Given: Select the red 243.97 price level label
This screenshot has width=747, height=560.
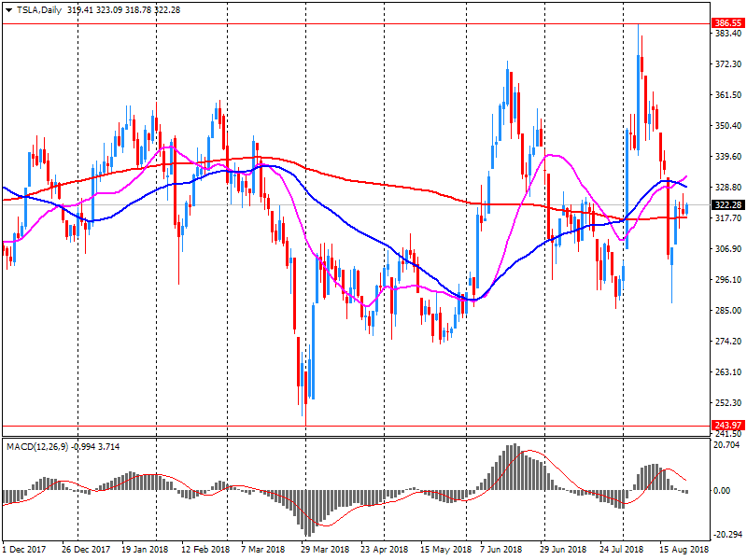Looking at the screenshot, I should coord(721,427).
